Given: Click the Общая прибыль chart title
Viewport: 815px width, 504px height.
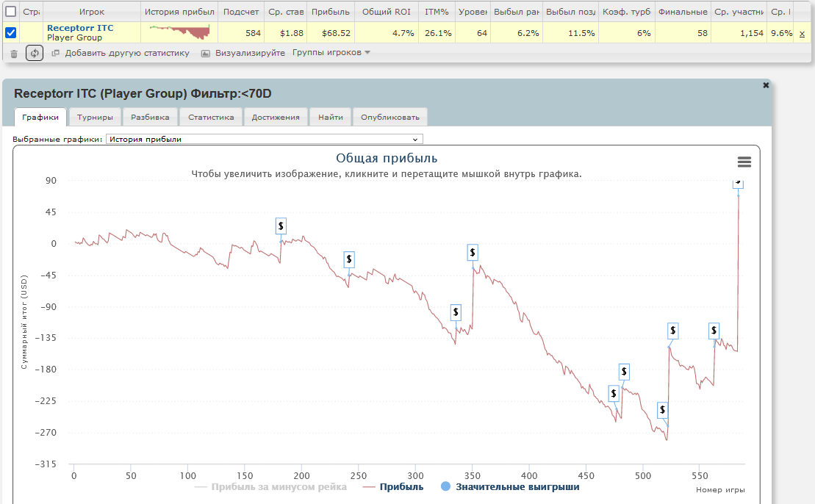Looking at the screenshot, I should [x=387, y=158].
